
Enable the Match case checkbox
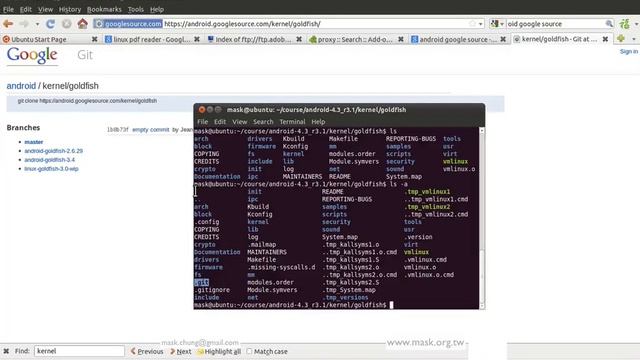point(249,351)
